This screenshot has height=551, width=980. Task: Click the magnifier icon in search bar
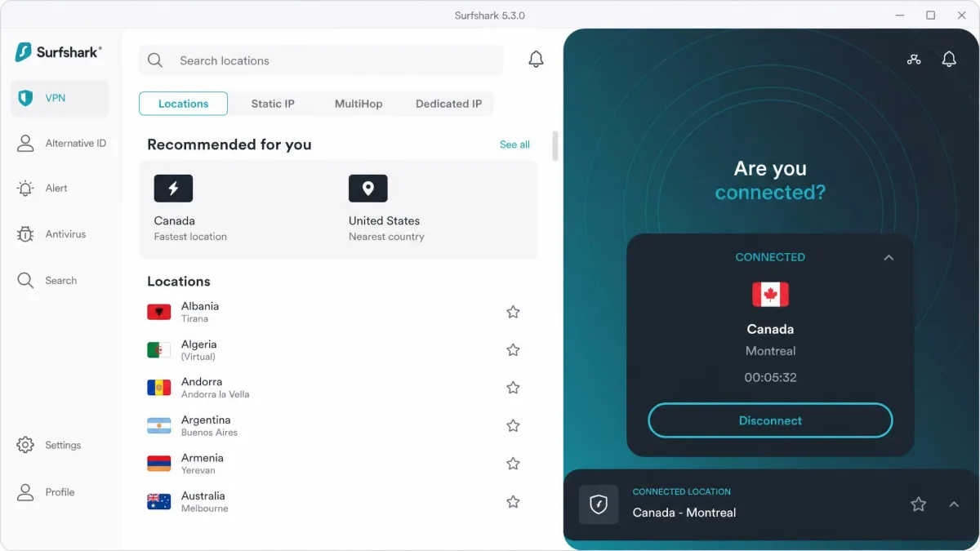coord(155,60)
